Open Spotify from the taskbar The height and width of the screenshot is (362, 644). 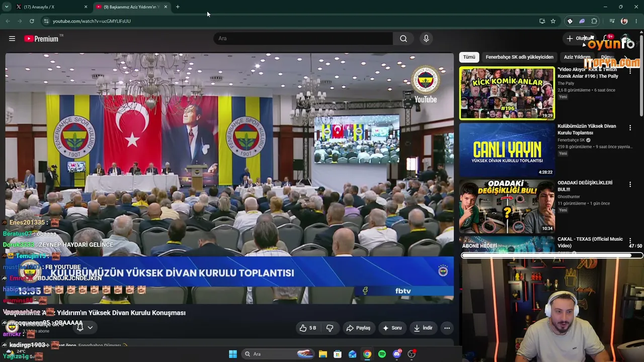click(x=382, y=354)
